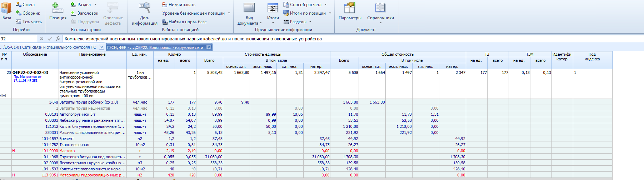Select row Лесоматериалы круглые хвойных
The width and height of the screenshot is (644, 180).
point(306,163)
